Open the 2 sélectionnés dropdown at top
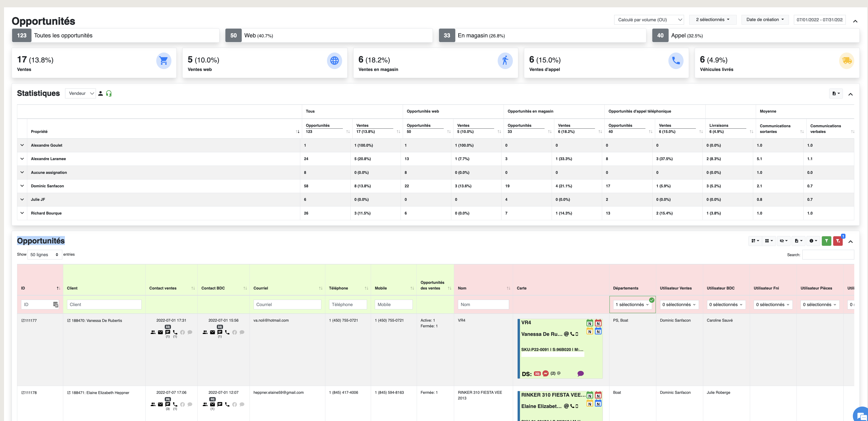Viewport: 868px width, 421px height. tap(713, 20)
